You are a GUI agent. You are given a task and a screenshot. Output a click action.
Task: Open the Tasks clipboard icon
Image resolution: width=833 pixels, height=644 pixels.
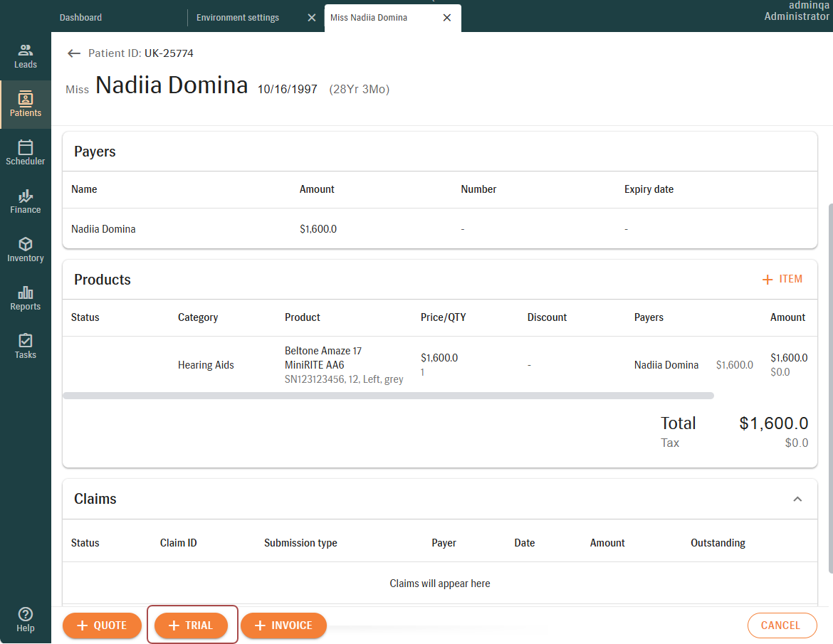pyautogui.click(x=26, y=342)
